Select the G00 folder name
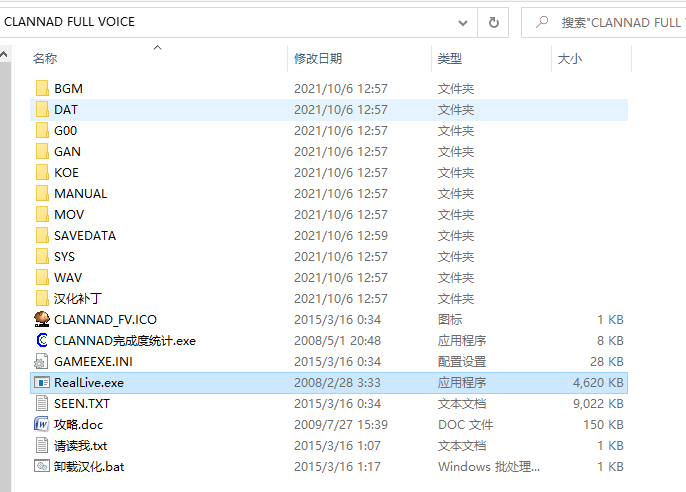 pos(65,130)
